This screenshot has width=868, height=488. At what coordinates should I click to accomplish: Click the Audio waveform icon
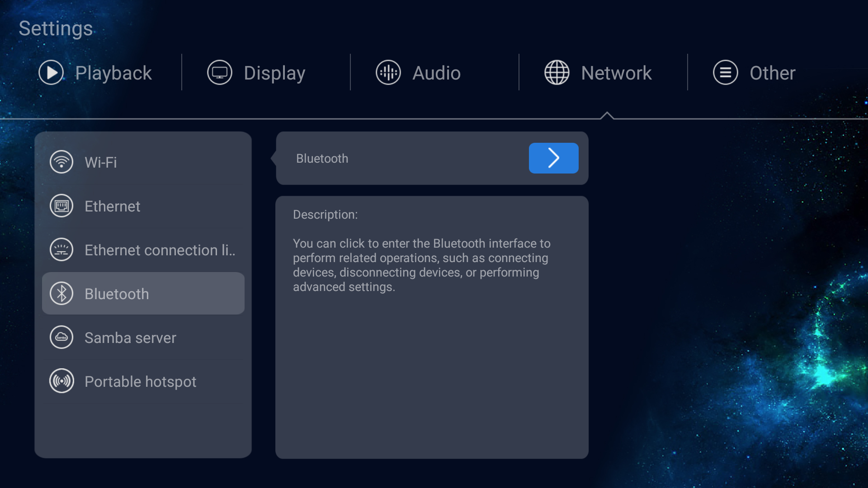point(388,72)
